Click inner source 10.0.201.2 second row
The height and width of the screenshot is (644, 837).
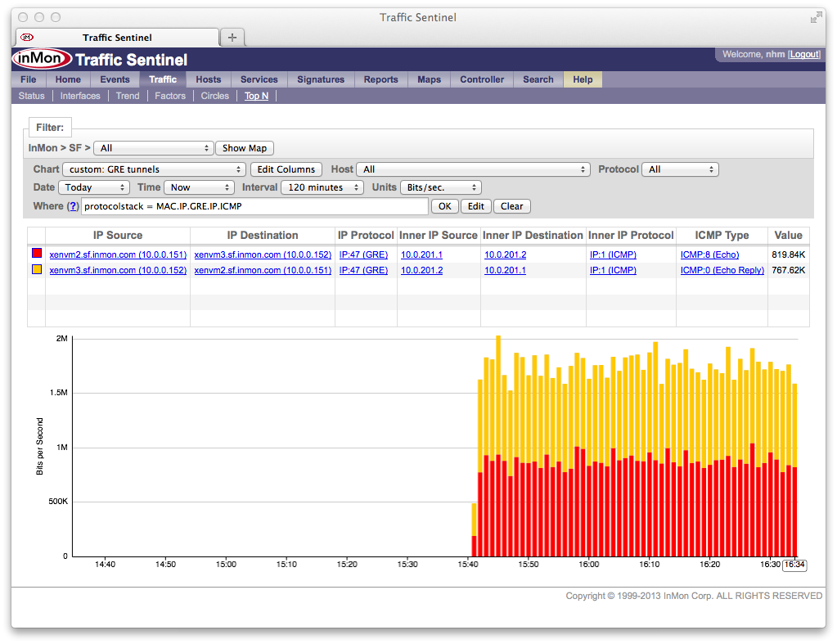click(421, 270)
